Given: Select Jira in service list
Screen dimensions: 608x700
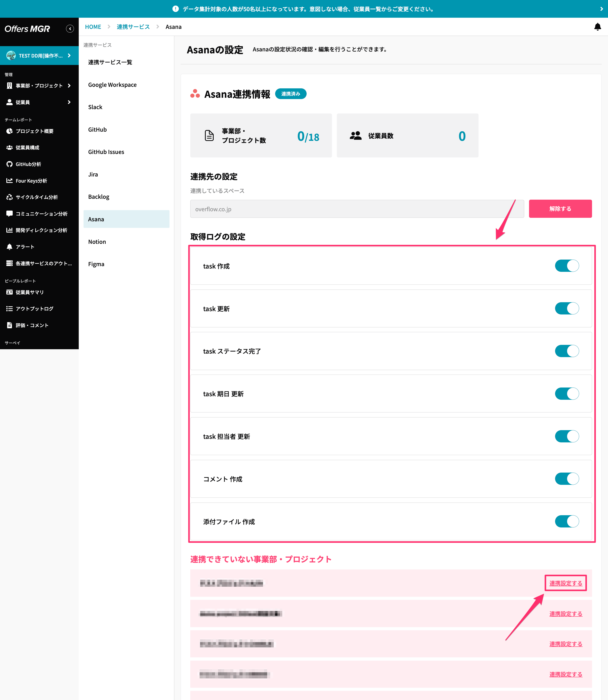Looking at the screenshot, I should tap(126, 175).
